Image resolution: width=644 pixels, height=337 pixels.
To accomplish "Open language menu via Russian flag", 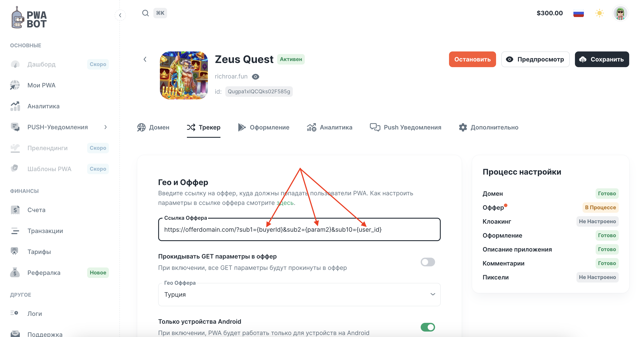I will [578, 13].
